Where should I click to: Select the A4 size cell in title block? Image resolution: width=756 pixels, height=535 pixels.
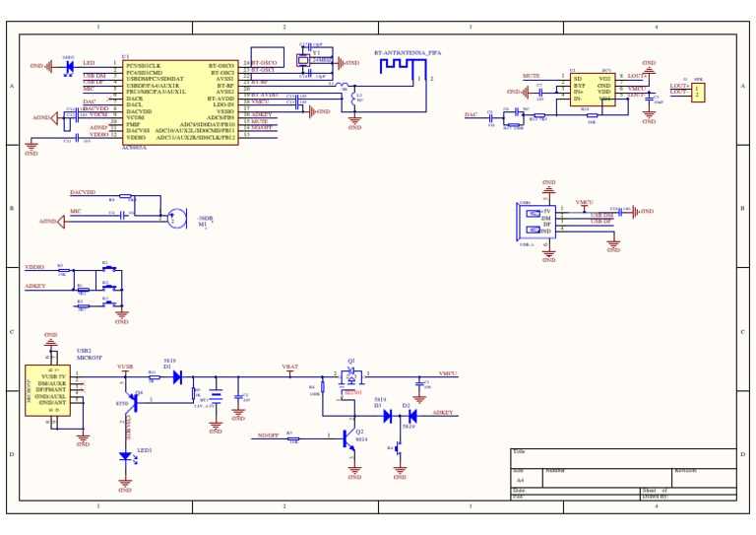click(x=527, y=478)
